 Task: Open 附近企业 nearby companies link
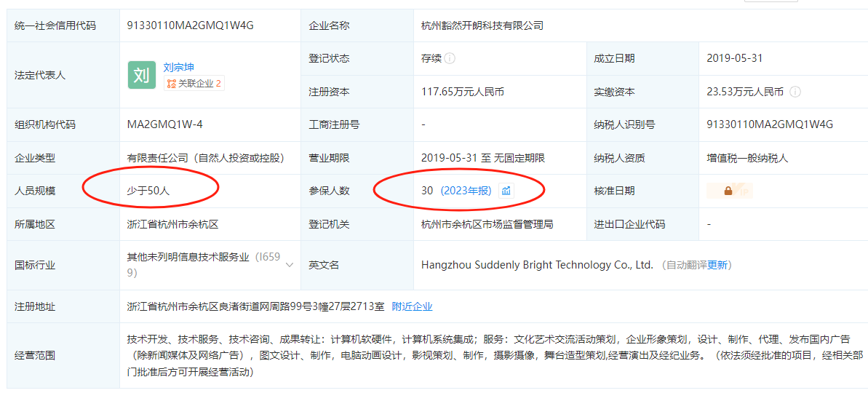[x=412, y=306]
